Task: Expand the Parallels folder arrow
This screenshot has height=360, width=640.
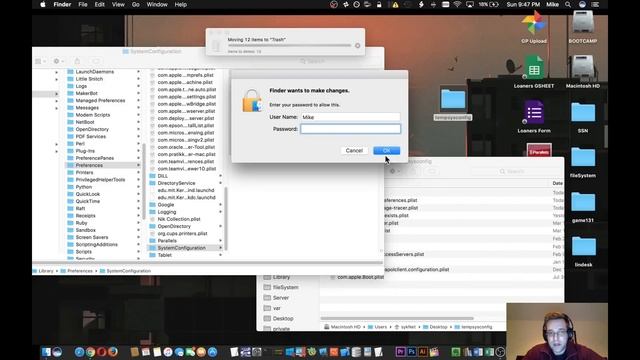Action: tap(220, 241)
